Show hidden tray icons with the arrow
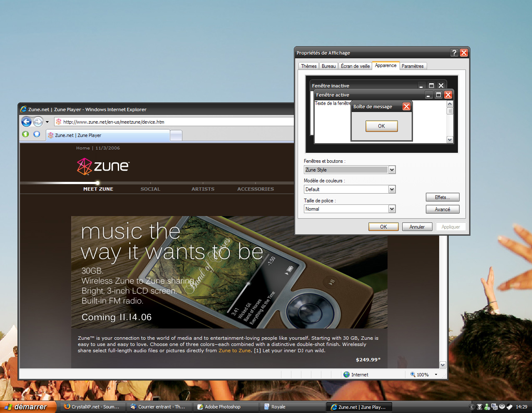 [472, 407]
